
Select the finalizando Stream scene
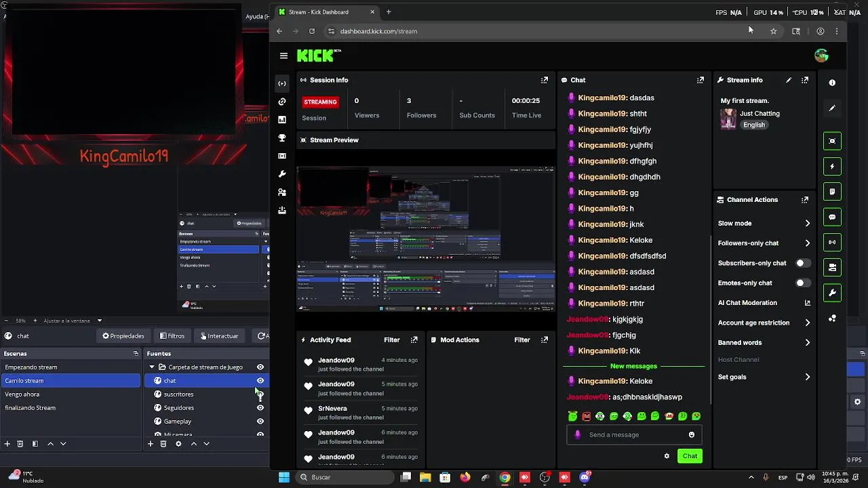pyautogui.click(x=70, y=408)
